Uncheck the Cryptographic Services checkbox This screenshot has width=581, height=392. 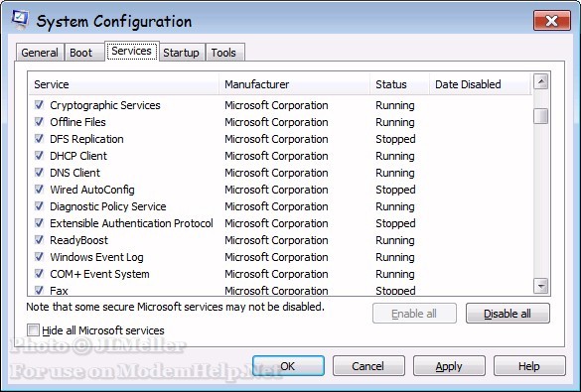pos(39,105)
